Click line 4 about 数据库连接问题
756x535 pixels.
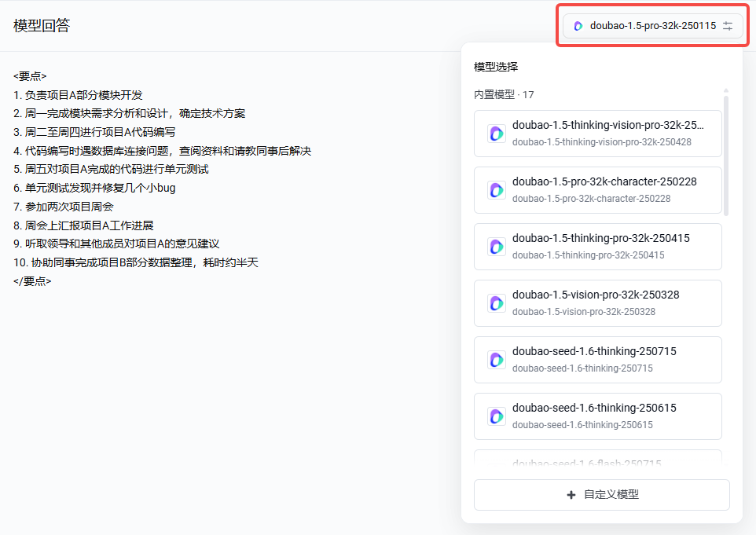[162, 151]
